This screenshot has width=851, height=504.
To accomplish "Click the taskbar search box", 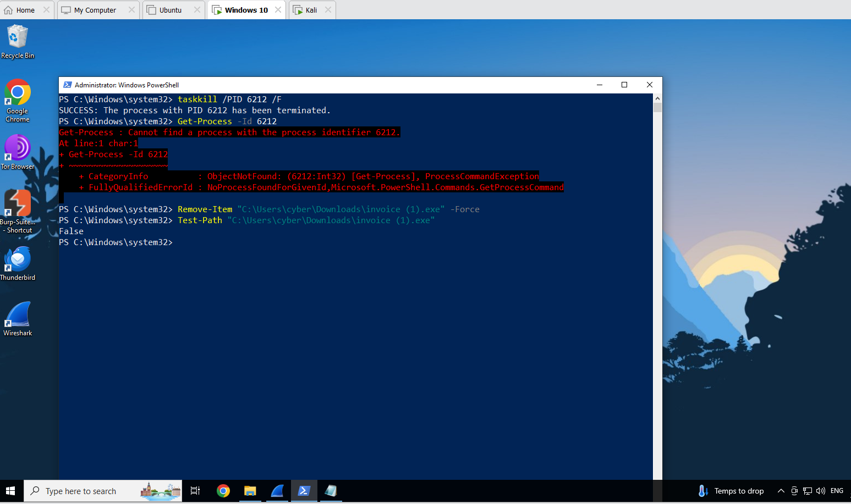I will click(x=103, y=491).
